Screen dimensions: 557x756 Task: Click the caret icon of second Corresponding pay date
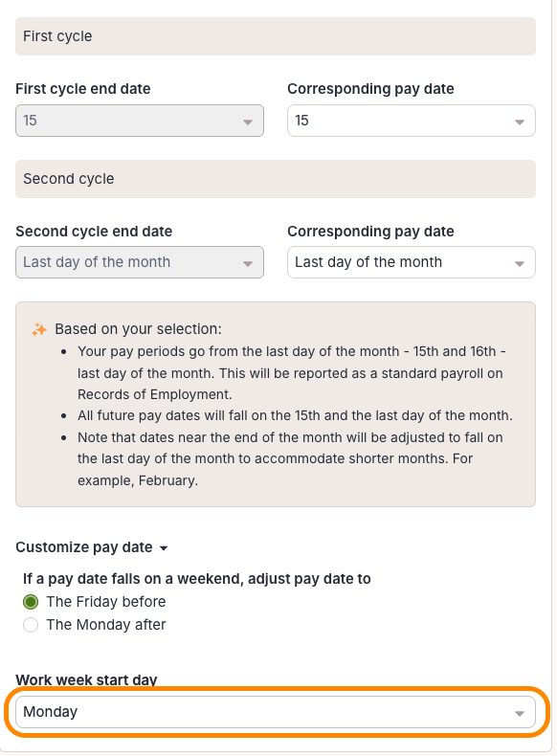click(x=520, y=264)
